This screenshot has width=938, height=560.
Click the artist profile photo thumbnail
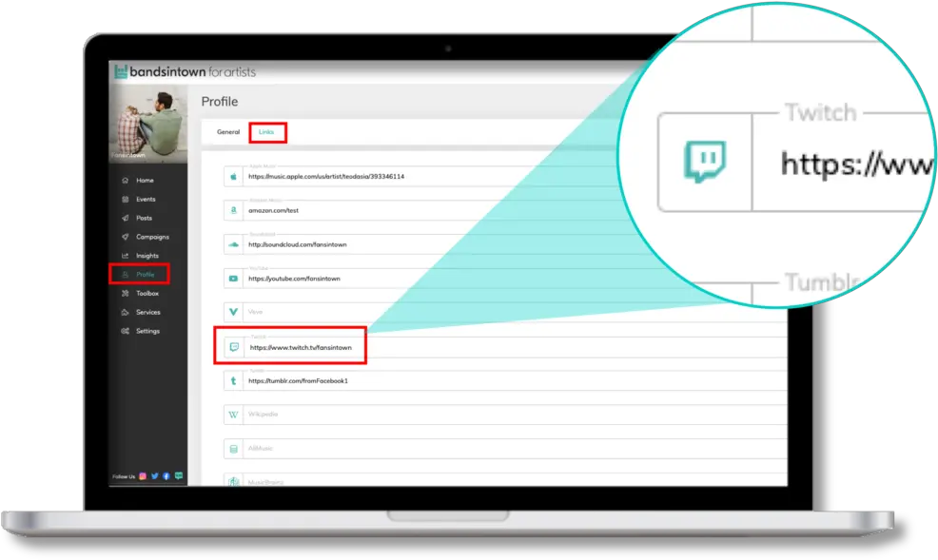pyautogui.click(x=148, y=124)
